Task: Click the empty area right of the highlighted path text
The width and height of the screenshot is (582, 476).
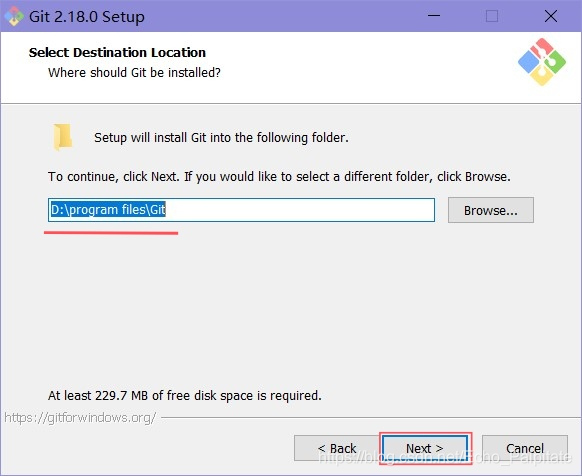Action: point(300,210)
